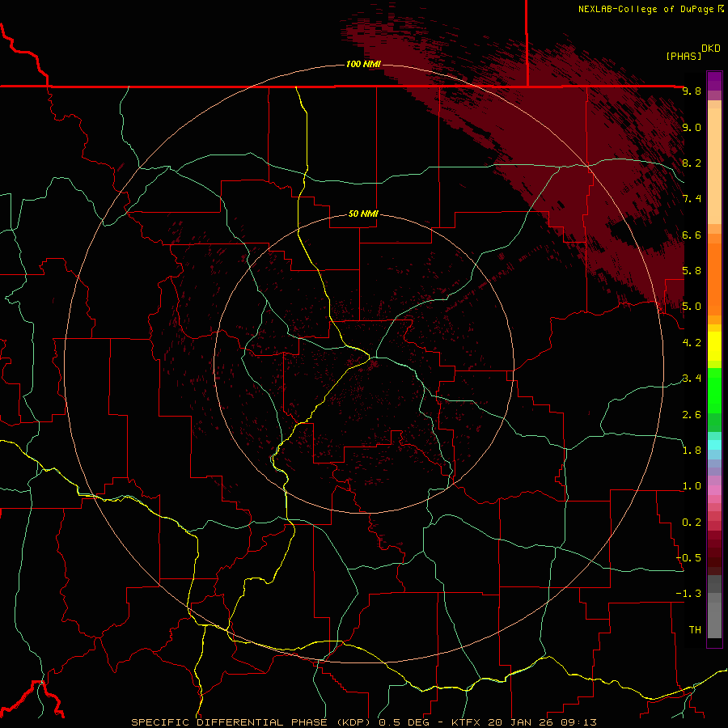Click the 6.6 legend value
This screenshot has height=728, width=728.
point(692,235)
